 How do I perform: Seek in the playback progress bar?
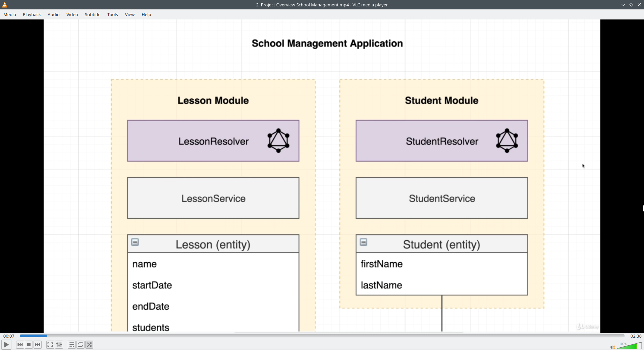tap(322, 336)
